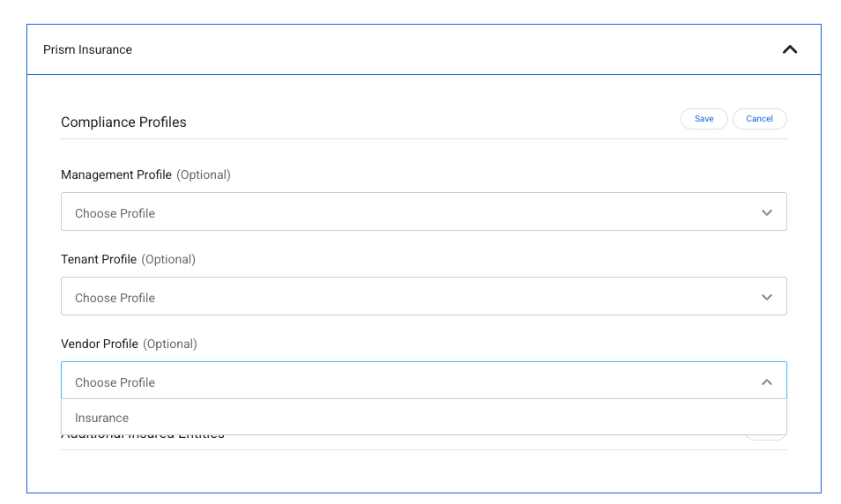Click the Tenant Profile dropdown arrow
841x504 pixels.
tap(766, 297)
